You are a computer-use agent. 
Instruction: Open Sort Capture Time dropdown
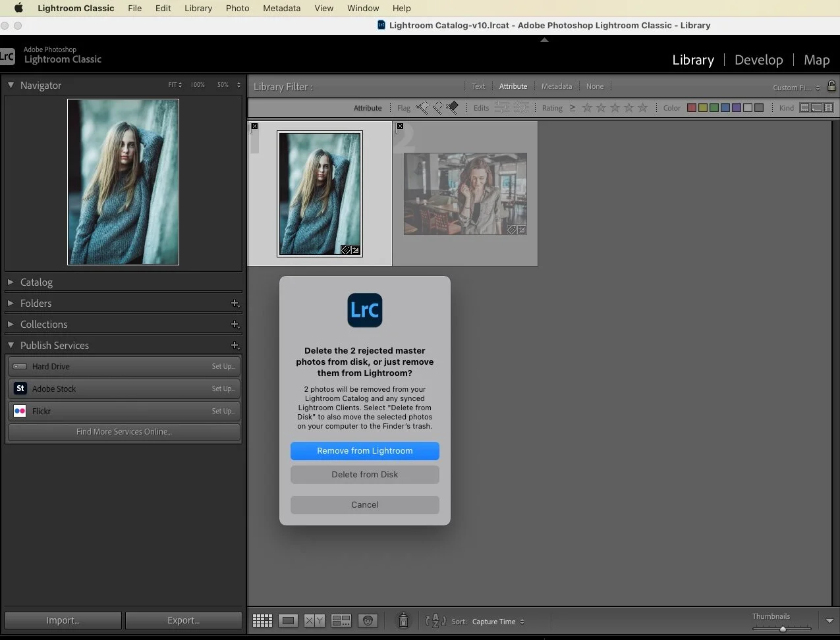(x=498, y=622)
